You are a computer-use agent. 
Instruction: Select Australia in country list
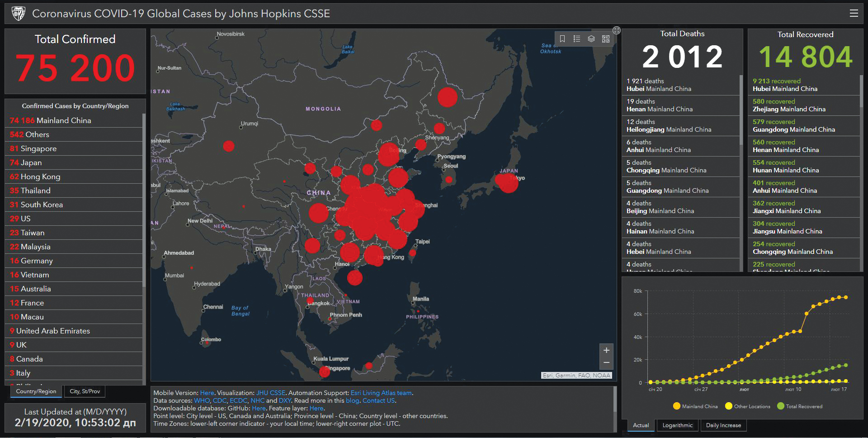click(x=74, y=289)
